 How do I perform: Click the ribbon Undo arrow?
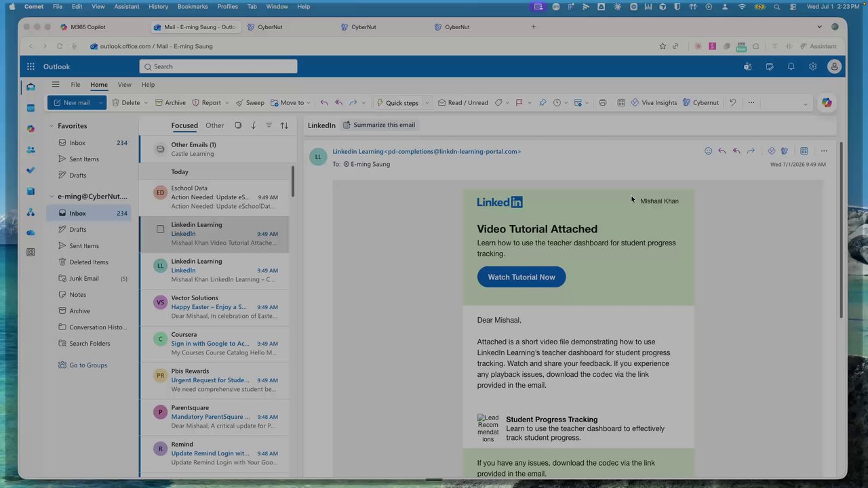coord(732,102)
